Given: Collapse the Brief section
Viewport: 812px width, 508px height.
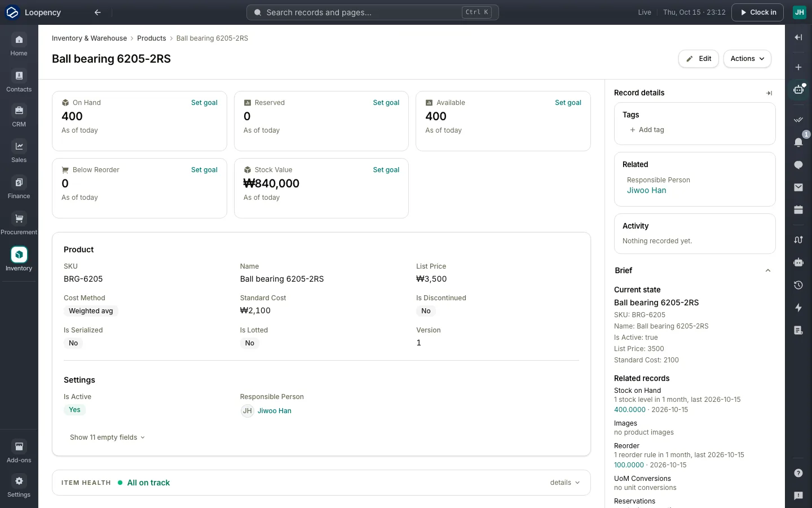Looking at the screenshot, I should click(767, 270).
